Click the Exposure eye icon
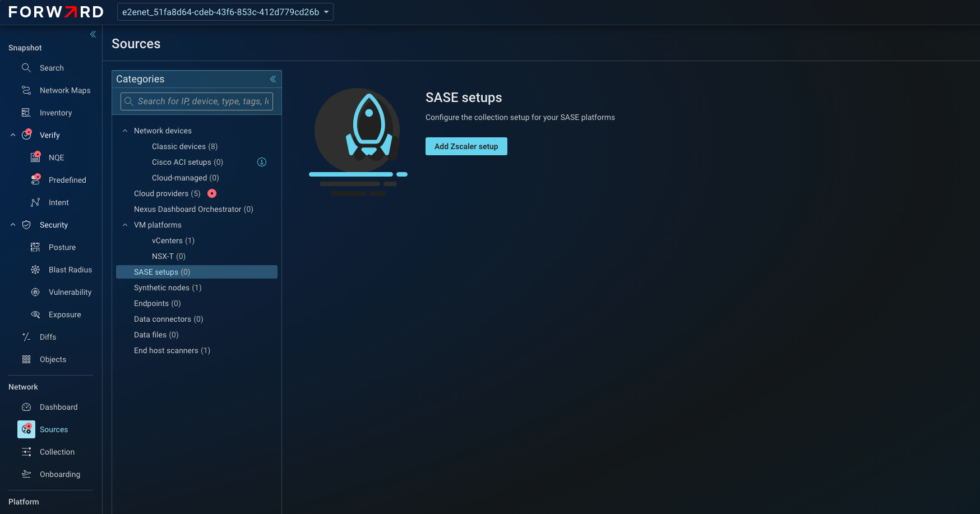The height and width of the screenshot is (514, 980). coord(35,314)
